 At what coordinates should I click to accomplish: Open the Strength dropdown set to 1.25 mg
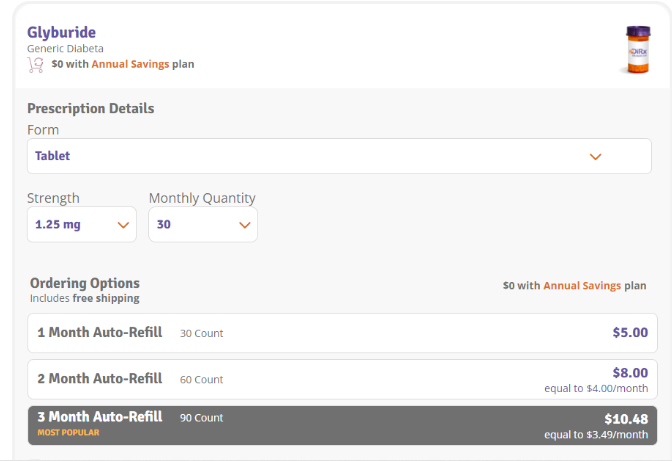[x=82, y=225]
